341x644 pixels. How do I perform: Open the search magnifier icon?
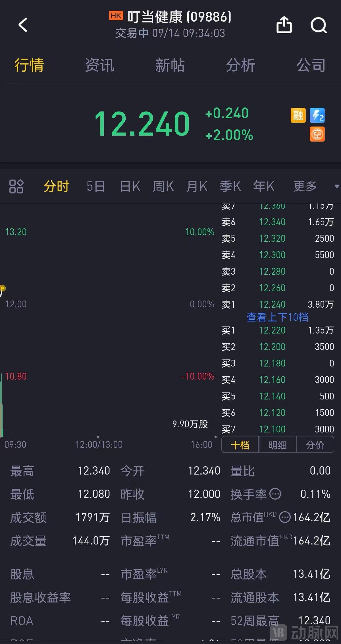319,25
